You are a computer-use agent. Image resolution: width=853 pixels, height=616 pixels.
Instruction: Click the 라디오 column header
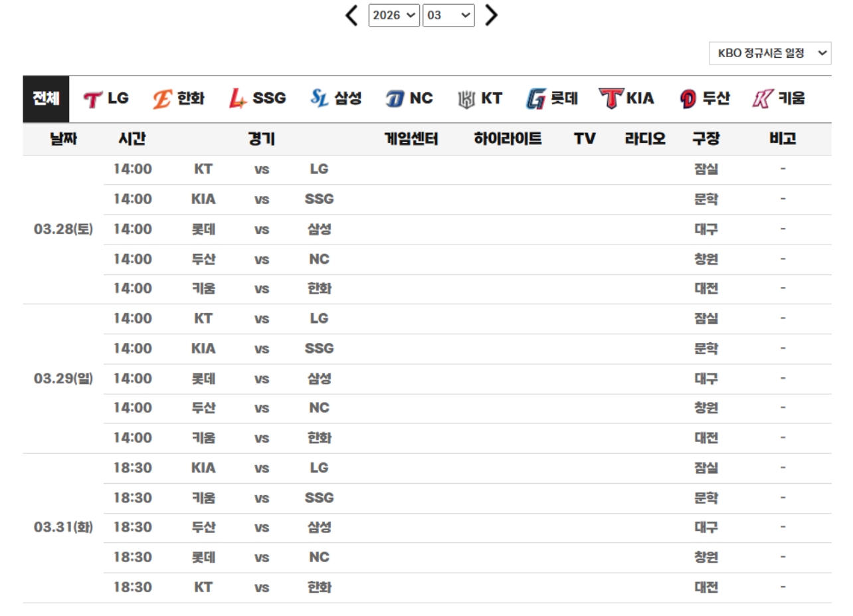click(x=644, y=139)
